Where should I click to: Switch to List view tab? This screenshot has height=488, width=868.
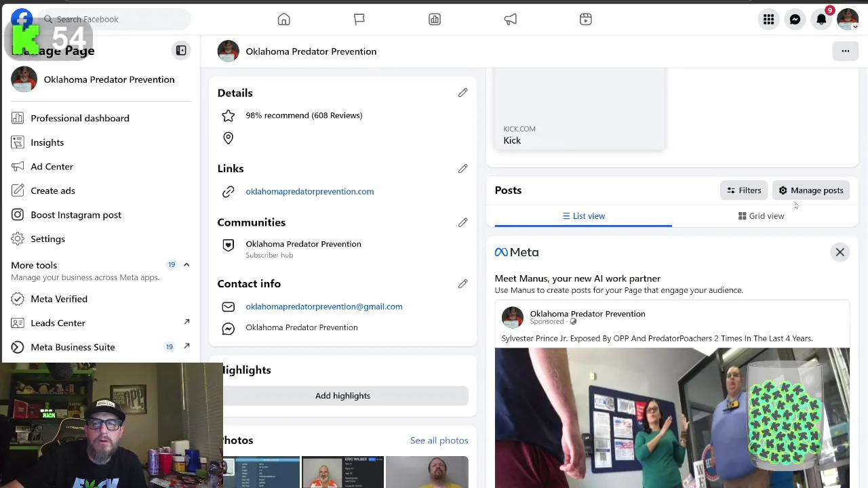[583, 216]
